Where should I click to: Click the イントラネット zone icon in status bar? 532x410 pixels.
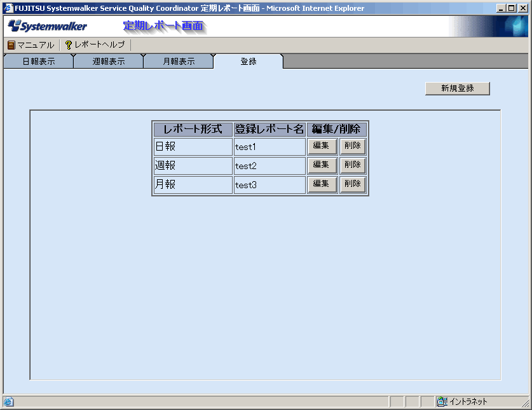tap(442, 402)
